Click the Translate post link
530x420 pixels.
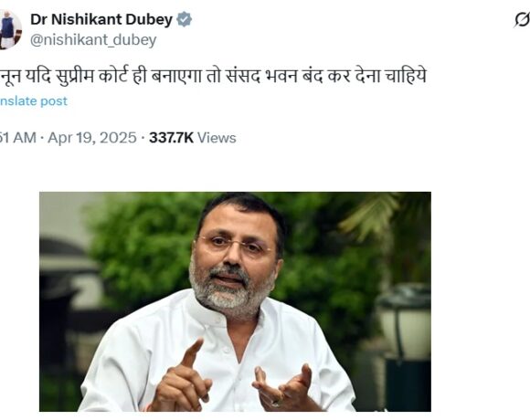point(34,101)
